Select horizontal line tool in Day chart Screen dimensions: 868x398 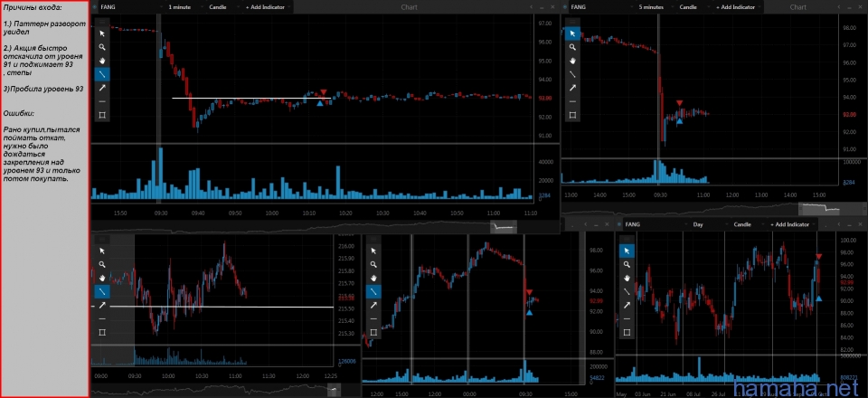pyautogui.click(x=627, y=318)
